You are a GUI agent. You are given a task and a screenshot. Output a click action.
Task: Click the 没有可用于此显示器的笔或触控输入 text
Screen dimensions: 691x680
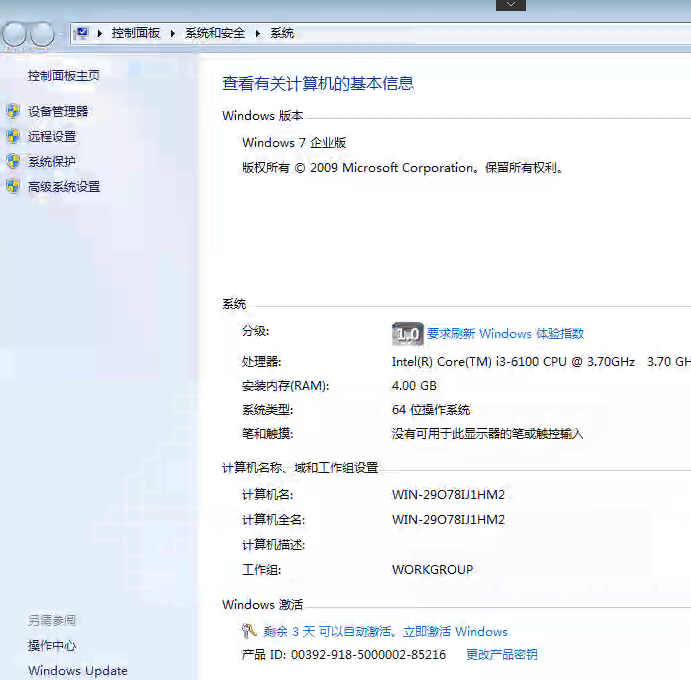pyautogui.click(x=487, y=434)
